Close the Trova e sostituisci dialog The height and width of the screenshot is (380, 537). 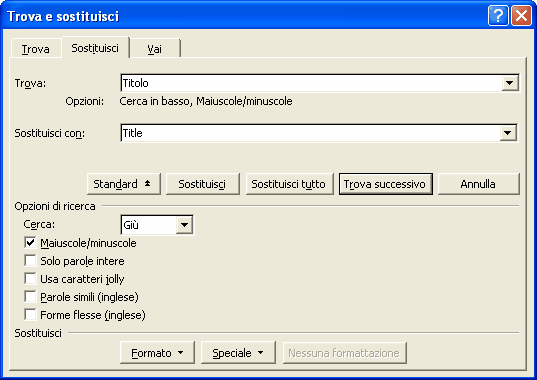tap(521, 16)
